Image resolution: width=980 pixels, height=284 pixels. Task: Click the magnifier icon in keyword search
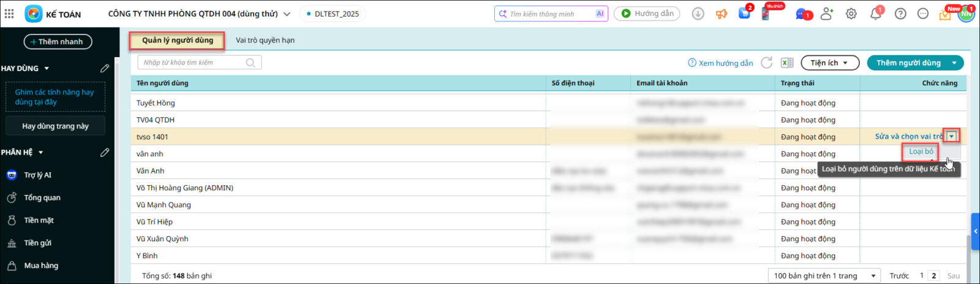[251, 63]
